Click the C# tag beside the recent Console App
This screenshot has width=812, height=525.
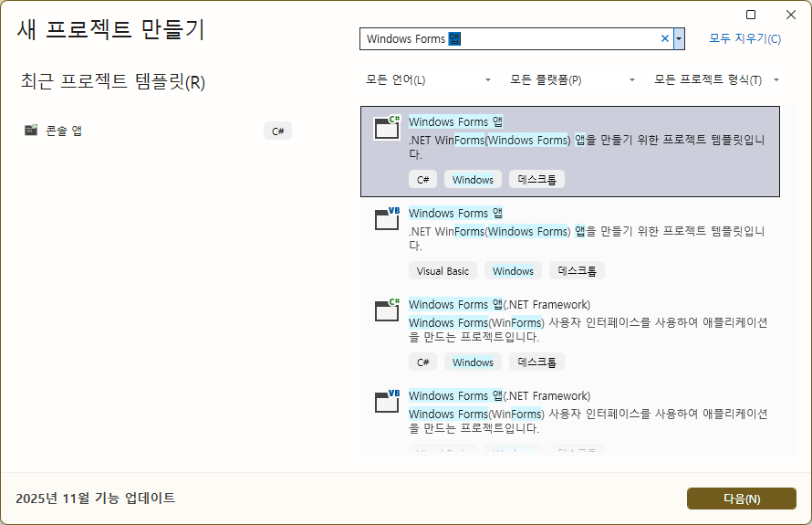(277, 131)
